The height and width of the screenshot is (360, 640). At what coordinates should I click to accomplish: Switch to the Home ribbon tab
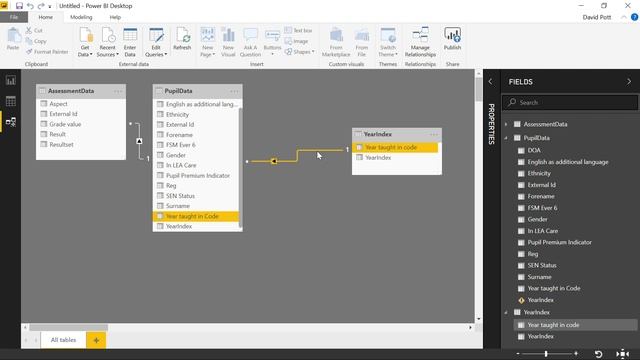click(x=45, y=17)
